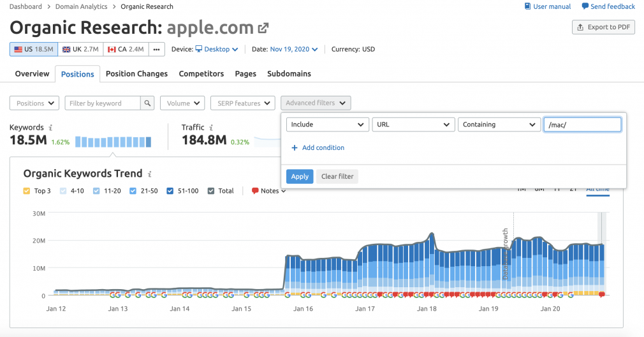Click the Keywords mini bar chart

(x=113, y=142)
